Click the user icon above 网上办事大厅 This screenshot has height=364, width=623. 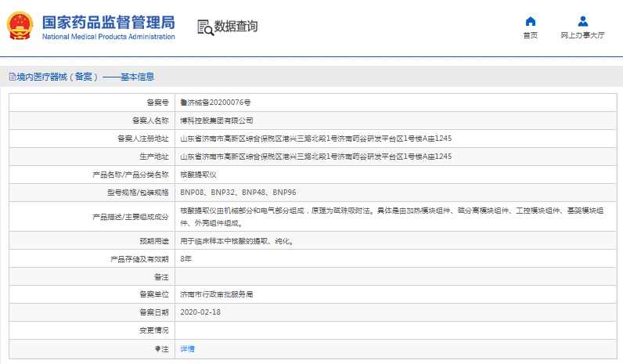pos(582,21)
